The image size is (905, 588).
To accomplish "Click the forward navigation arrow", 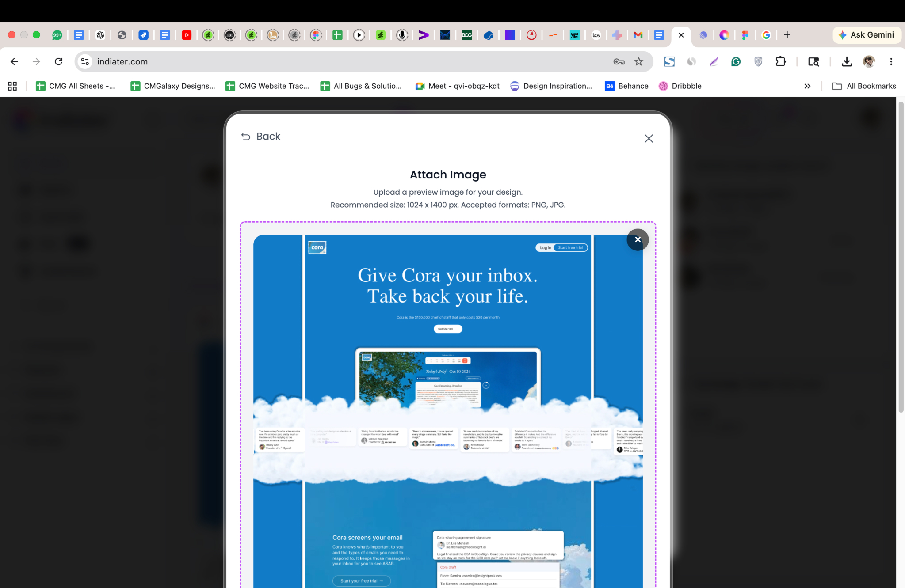I will [36, 62].
